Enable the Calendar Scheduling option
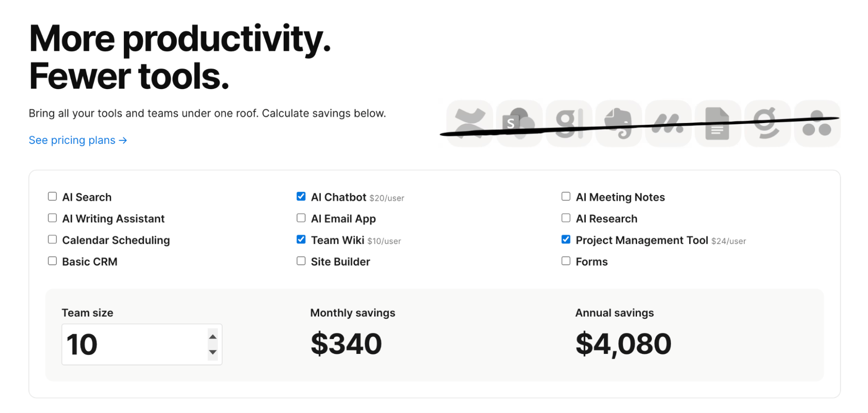Image resolution: width=868 pixels, height=413 pixels. 52,239
